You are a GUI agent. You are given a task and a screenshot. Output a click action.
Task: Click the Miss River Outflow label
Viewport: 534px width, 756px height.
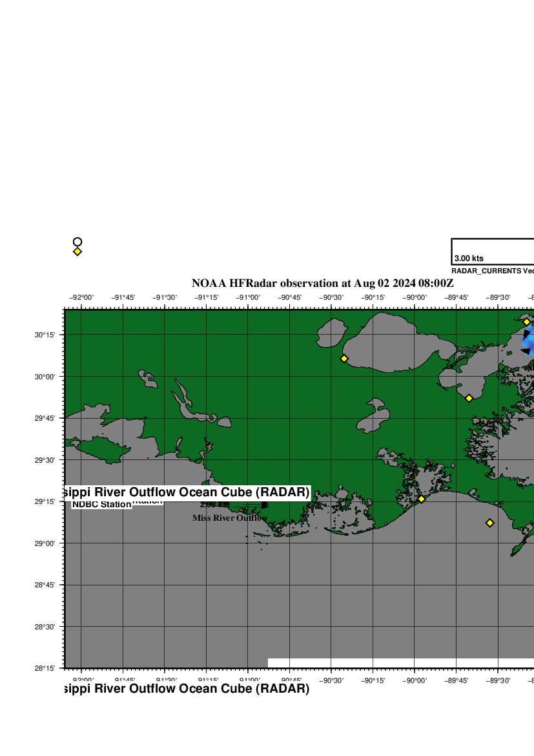(229, 518)
